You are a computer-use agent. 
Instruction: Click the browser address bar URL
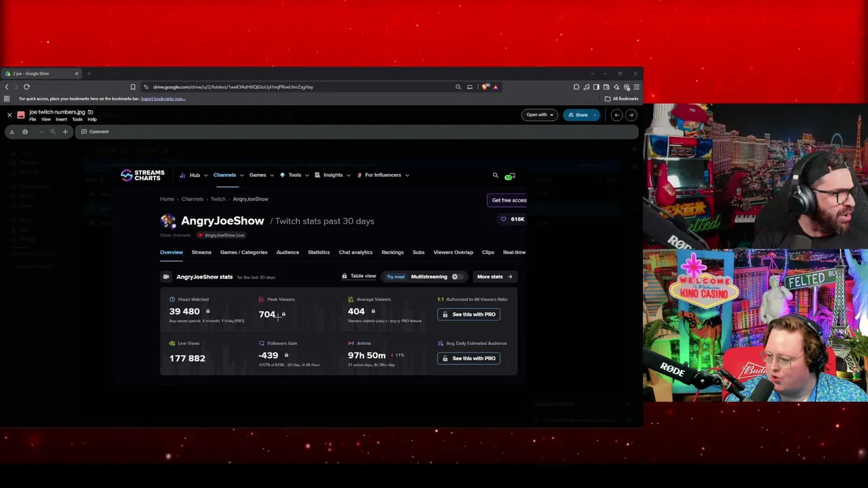click(x=233, y=87)
